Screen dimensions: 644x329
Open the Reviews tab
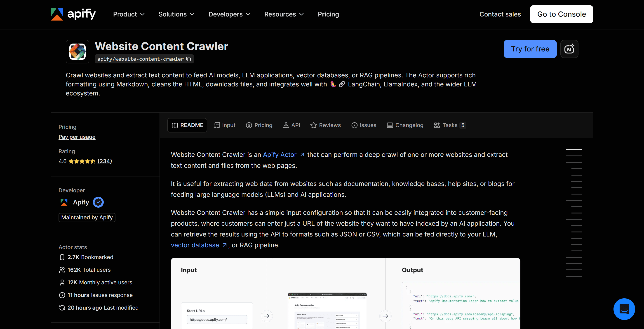[x=325, y=125]
